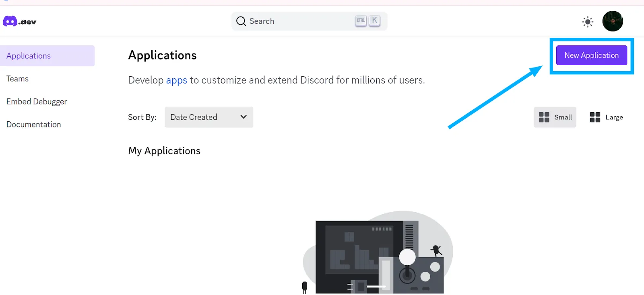Open the Applications sidebar item
Viewport: 644px width, 295px height.
47,56
